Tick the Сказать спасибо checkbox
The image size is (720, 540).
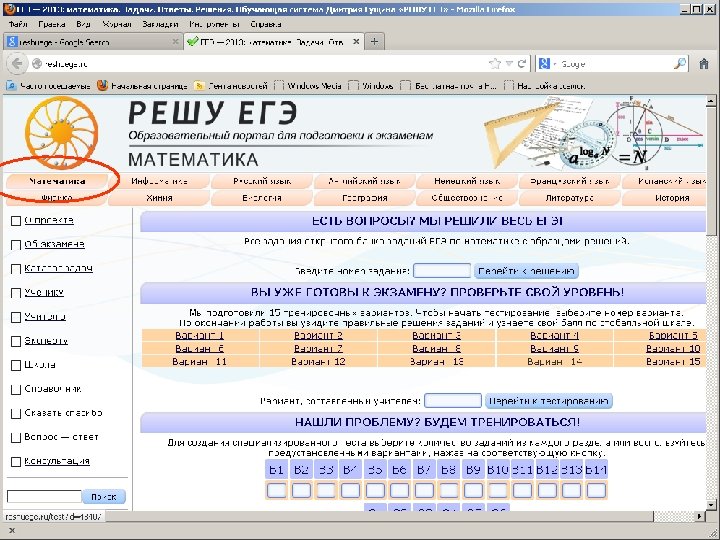pos(16,414)
